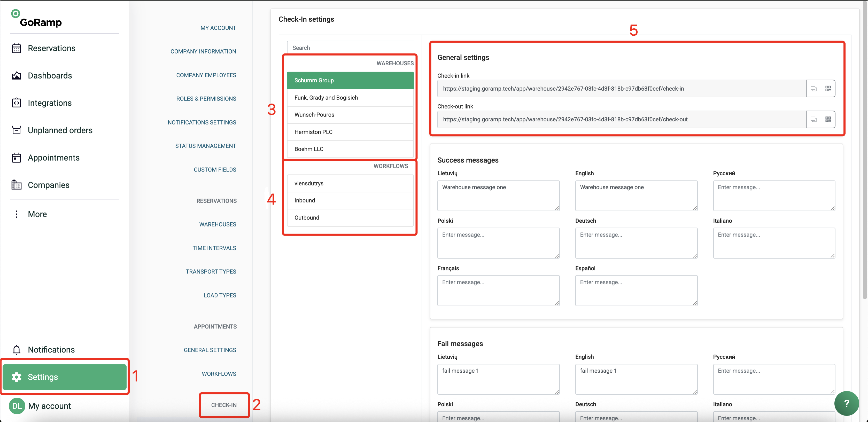Click the Search field above warehouses

[x=350, y=48]
